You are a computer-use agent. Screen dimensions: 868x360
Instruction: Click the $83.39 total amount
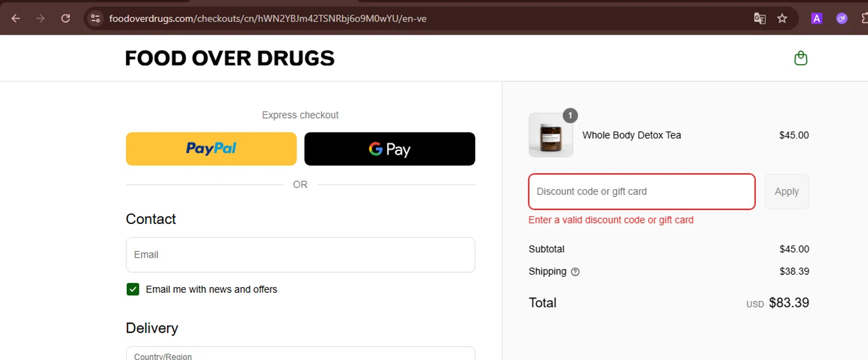[789, 303]
